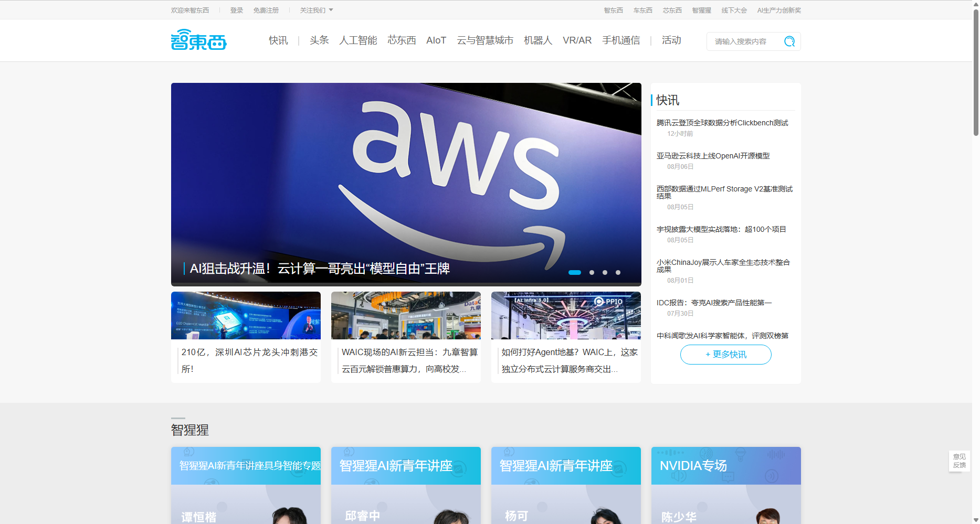The image size is (980, 524).
Task: Open the 快讯 navigation item
Action: coord(278,40)
